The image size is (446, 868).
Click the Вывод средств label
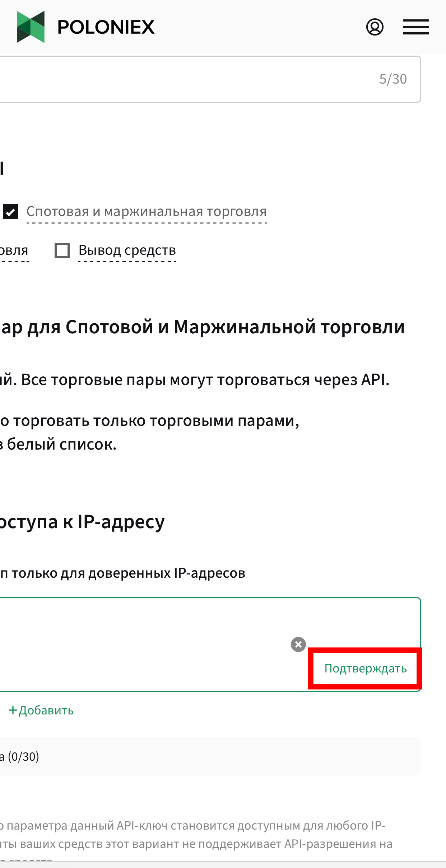[x=127, y=250]
